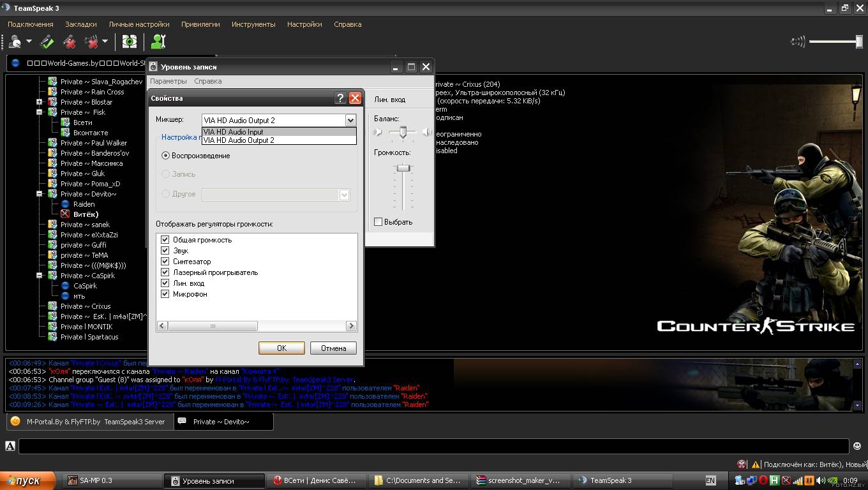
Task: Collapse the Private ~ Devito~ channel
Action: (40, 194)
